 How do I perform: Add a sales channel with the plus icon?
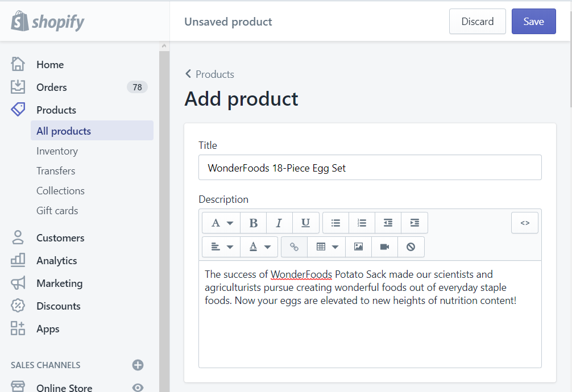coord(138,365)
